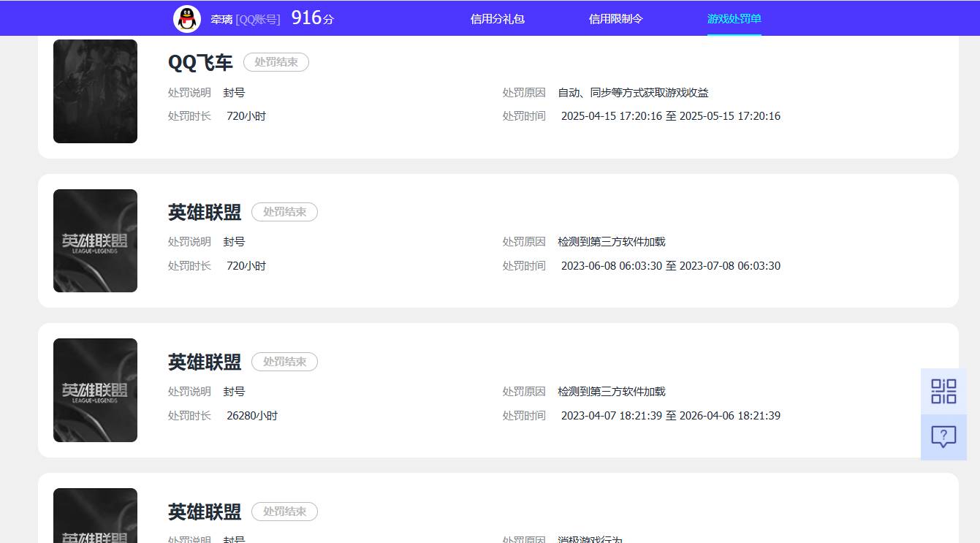Select the 游戏处罚单 tab
Screen dimensions: 980x543
coord(734,19)
